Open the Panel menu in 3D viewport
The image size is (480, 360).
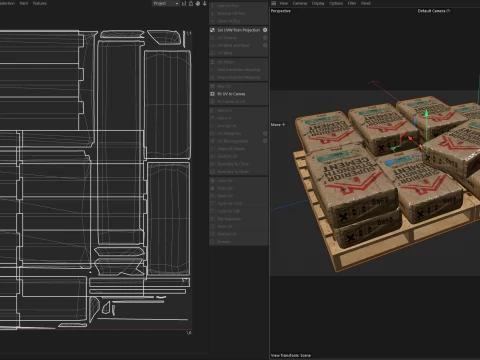point(366,3)
